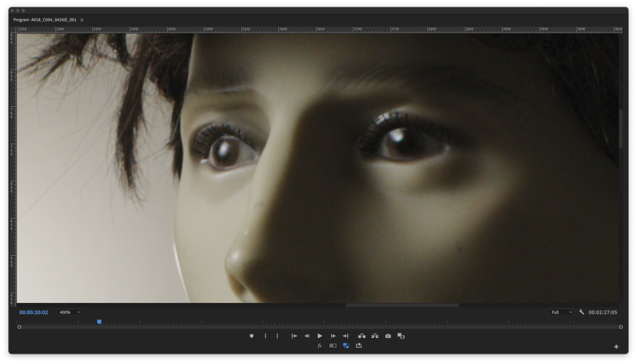
Task: Open the Comparison View
Action: tap(401, 336)
